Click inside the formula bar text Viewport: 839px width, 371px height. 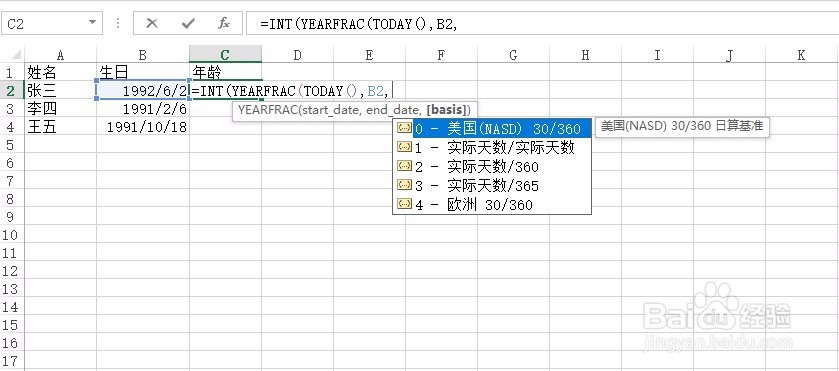(542, 24)
